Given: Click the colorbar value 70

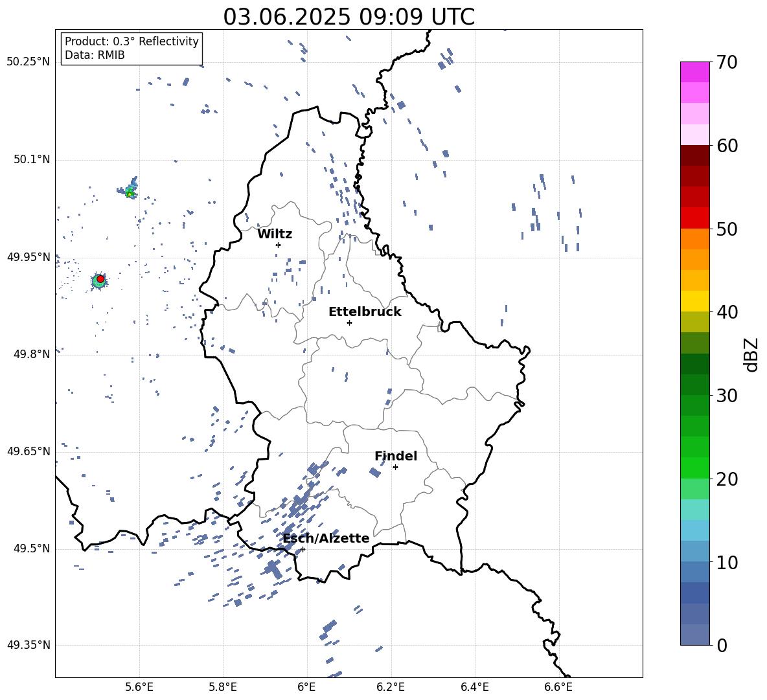Looking at the screenshot, I should click(727, 62).
